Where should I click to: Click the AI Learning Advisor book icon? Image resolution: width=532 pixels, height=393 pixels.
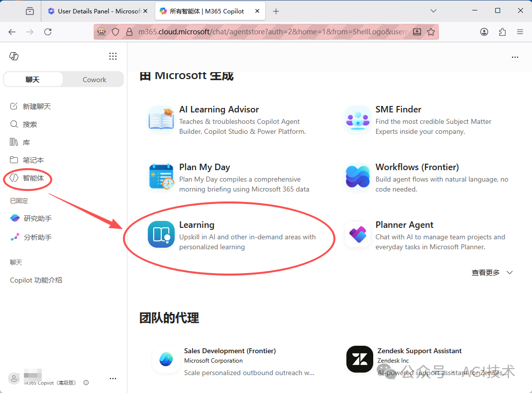coord(161,119)
